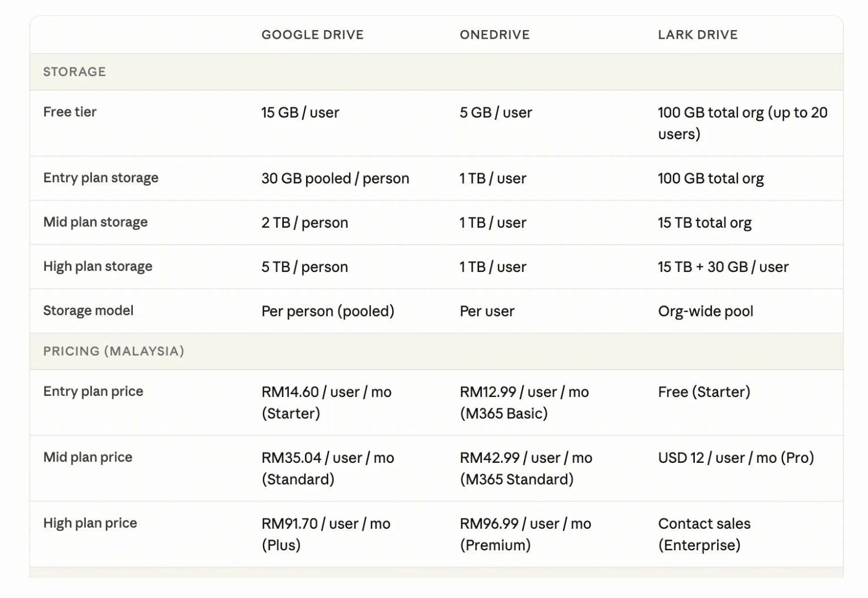Click the Per person (pooled) cell

[x=328, y=311]
